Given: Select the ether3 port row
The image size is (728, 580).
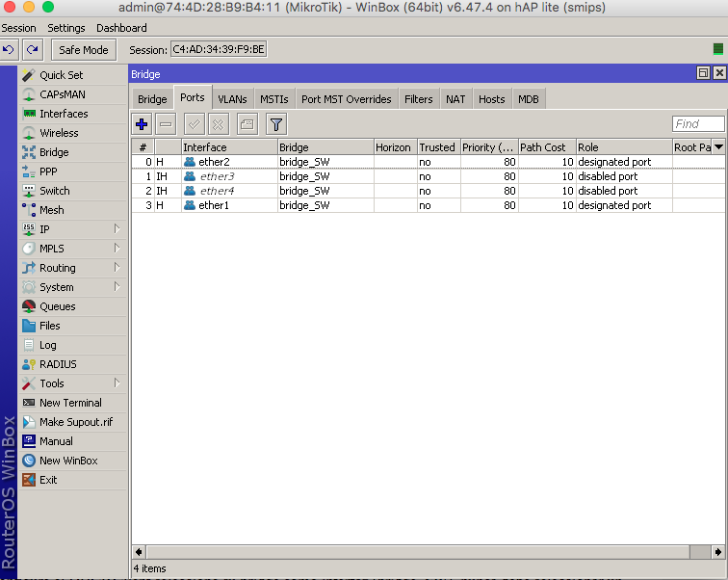Looking at the screenshot, I should click(x=429, y=176).
